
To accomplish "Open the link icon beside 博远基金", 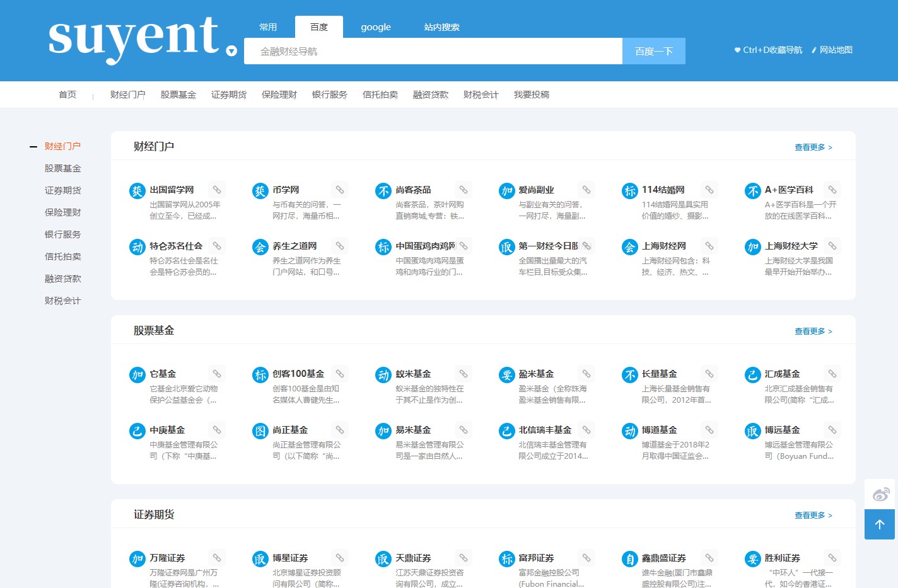I will (x=832, y=430).
